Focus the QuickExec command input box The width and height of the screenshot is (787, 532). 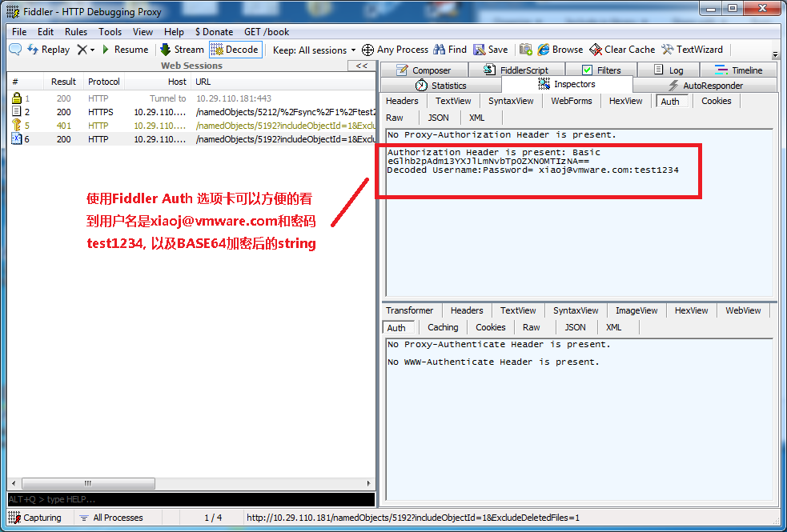[x=191, y=499]
